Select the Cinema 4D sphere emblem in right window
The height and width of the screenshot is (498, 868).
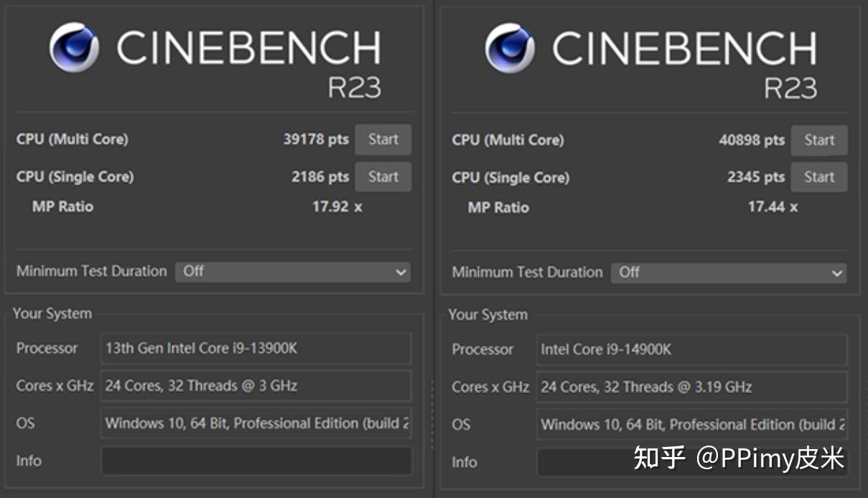click(x=510, y=49)
